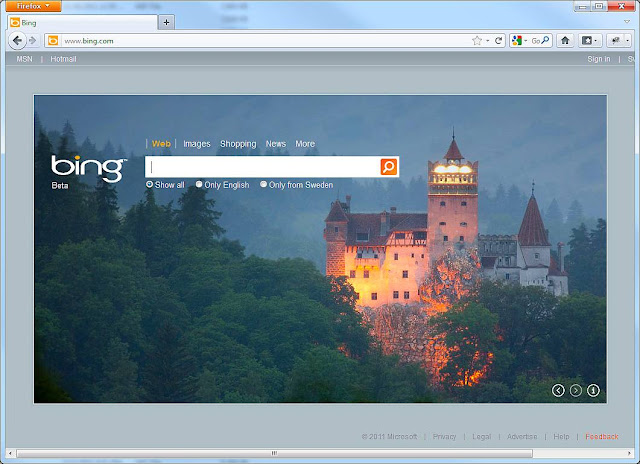Open the More search categories menu

coord(305,144)
